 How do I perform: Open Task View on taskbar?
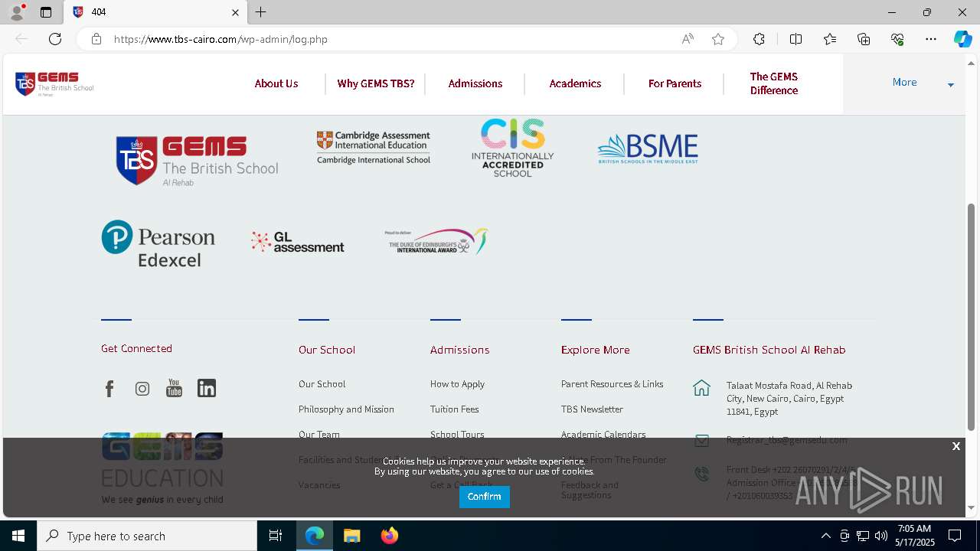coord(276,536)
